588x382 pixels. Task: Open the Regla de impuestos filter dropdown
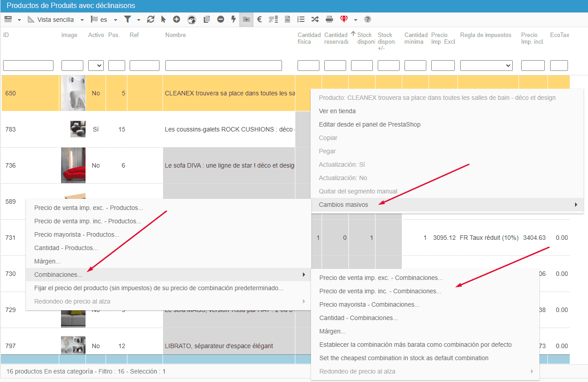pos(486,66)
